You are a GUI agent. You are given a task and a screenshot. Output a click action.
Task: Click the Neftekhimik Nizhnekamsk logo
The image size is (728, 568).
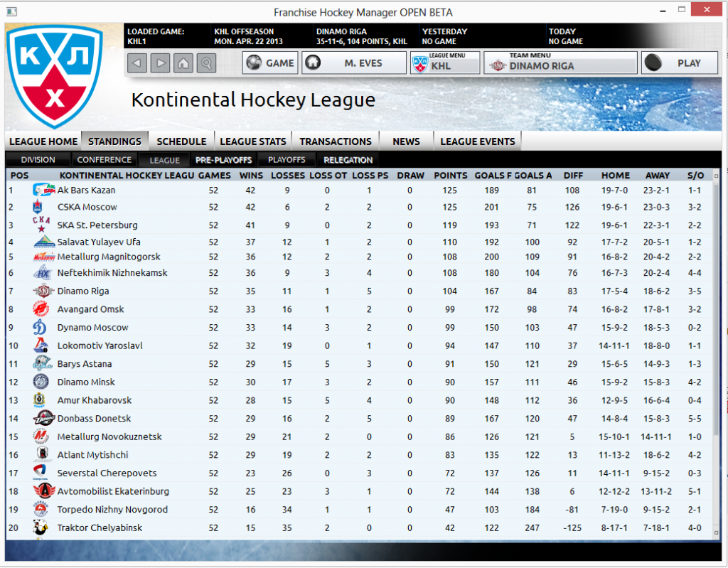pyautogui.click(x=42, y=272)
